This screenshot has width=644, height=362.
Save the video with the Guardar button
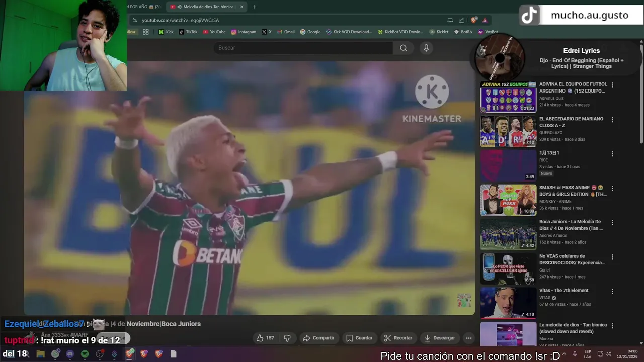coord(359,338)
